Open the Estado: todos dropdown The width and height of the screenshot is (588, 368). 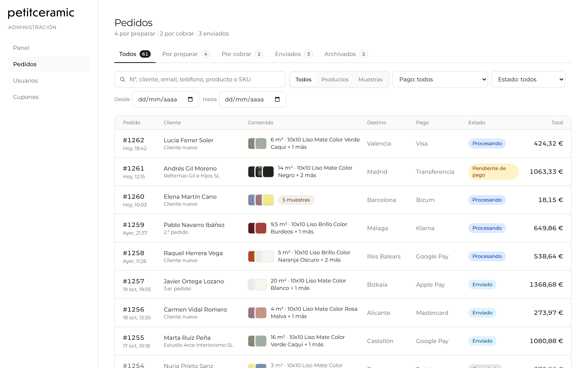tap(528, 79)
